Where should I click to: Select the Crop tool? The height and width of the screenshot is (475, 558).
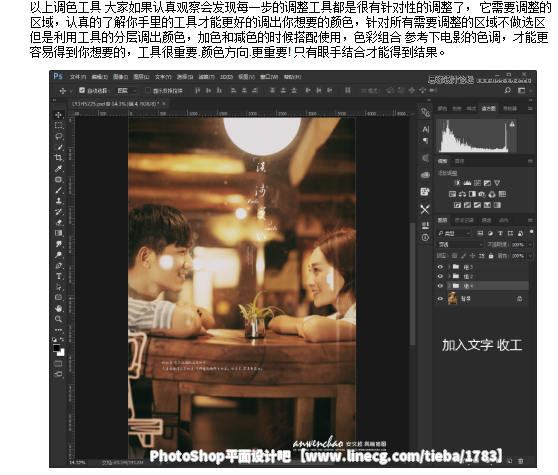(59, 158)
